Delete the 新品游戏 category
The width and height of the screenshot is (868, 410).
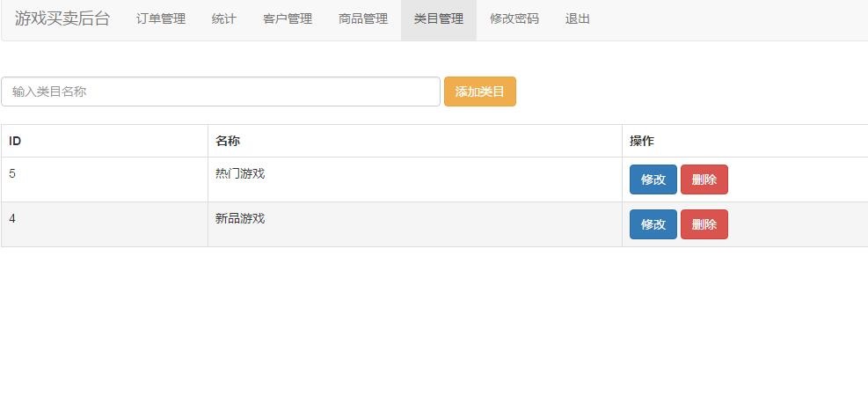click(x=704, y=224)
